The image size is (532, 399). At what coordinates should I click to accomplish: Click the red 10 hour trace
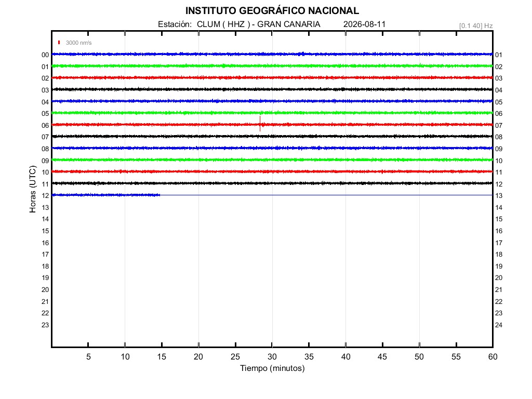coord(272,171)
